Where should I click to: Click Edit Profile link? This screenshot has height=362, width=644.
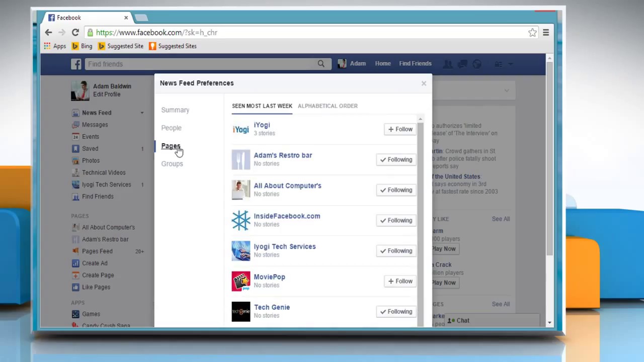coord(107,95)
